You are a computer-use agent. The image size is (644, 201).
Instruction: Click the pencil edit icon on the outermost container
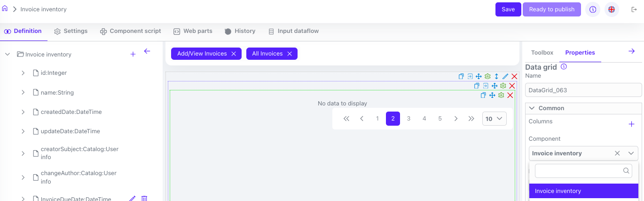tap(505, 76)
